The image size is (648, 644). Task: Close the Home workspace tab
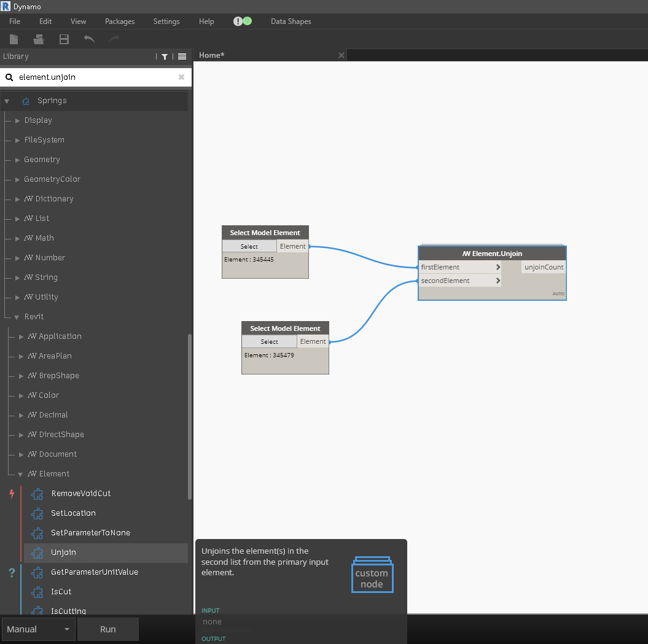tap(342, 55)
